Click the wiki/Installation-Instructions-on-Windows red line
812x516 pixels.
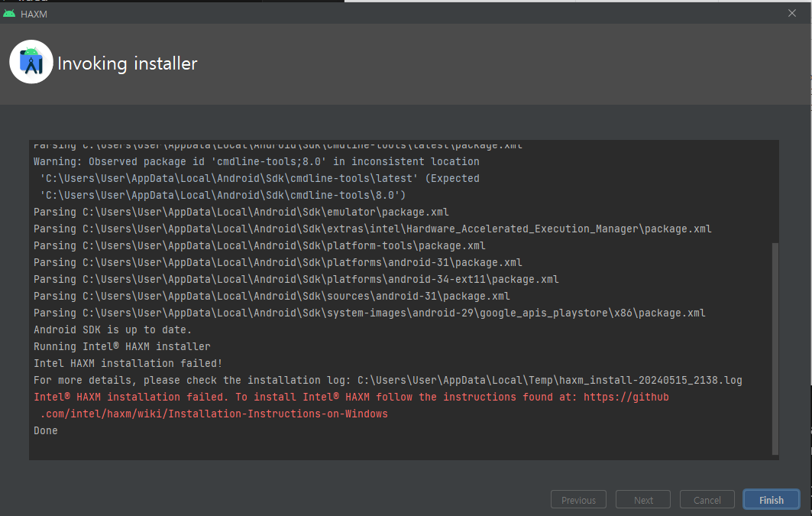[214, 414]
